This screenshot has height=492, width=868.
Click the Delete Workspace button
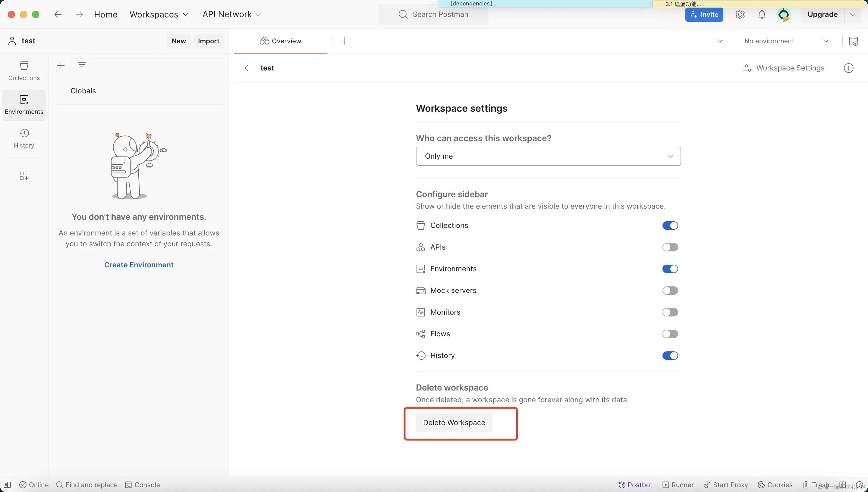click(454, 423)
